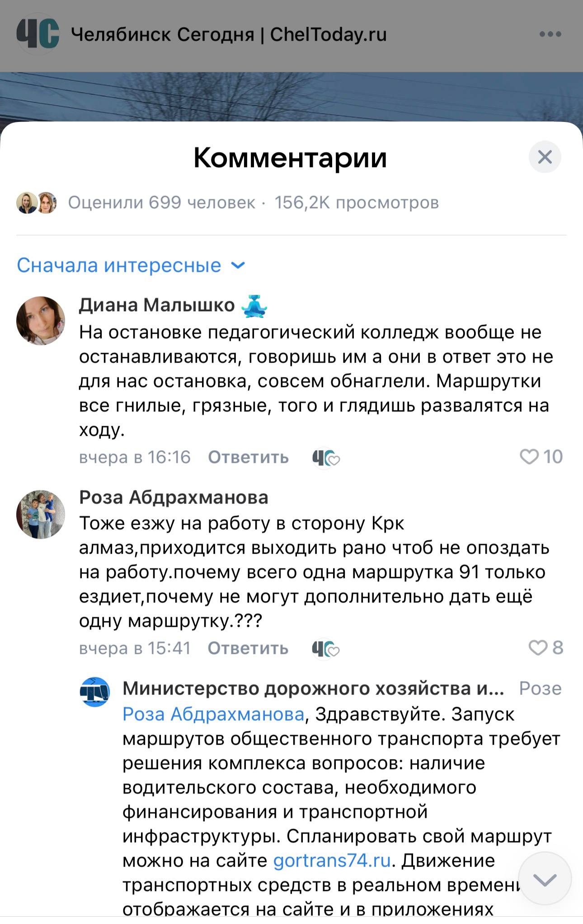Tap the Ministry's tram avatar icon
Screen dimensions: 583x924
(x=95, y=691)
